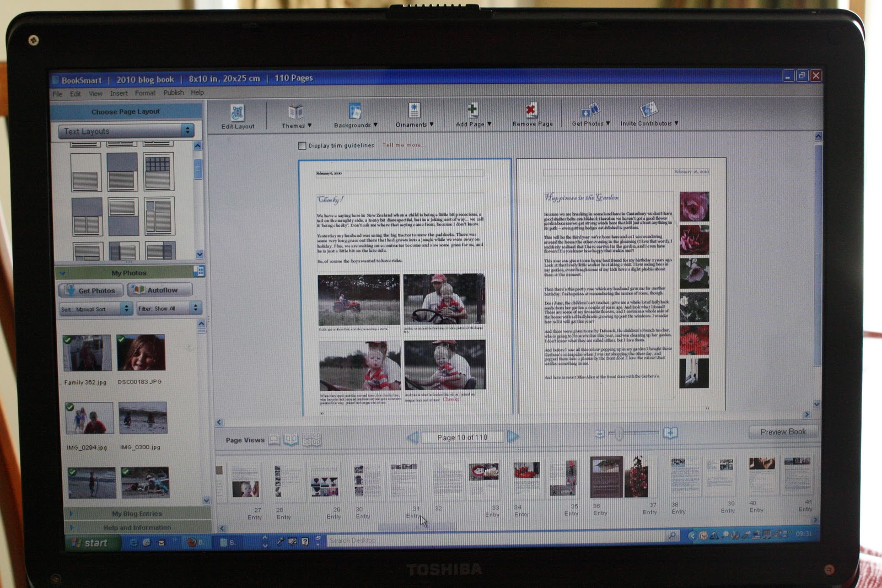
Task: Open the Ornaments dropdown arrow
Action: (432, 125)
